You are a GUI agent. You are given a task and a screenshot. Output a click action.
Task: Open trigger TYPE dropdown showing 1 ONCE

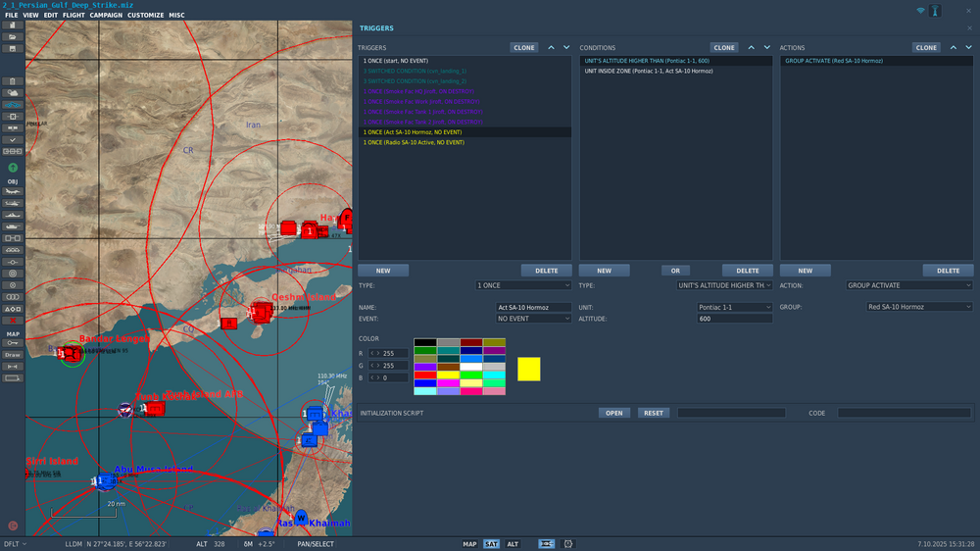pos(522,285)
